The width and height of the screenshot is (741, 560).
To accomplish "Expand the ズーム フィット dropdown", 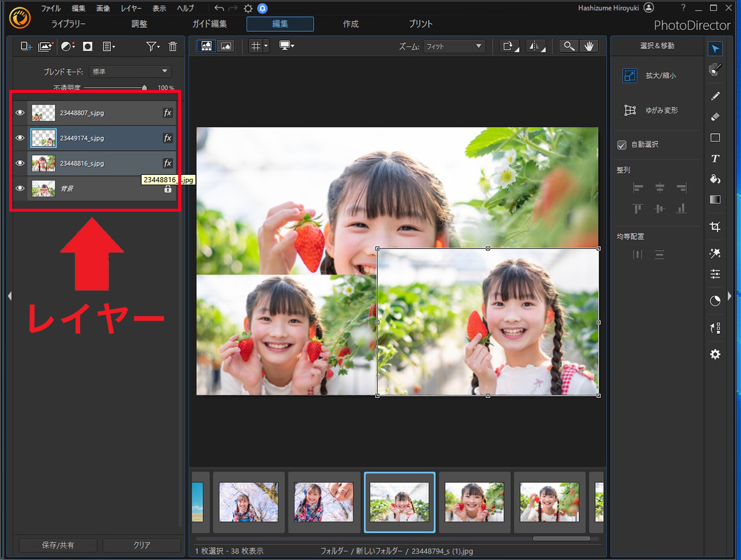I will pyautogui.click(x=454, y=46).
